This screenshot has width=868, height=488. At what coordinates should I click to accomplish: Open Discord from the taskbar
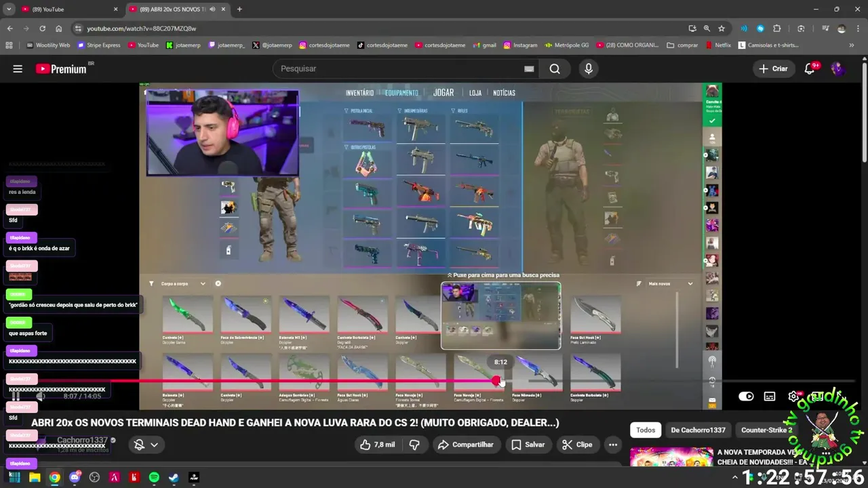(75, 477)
